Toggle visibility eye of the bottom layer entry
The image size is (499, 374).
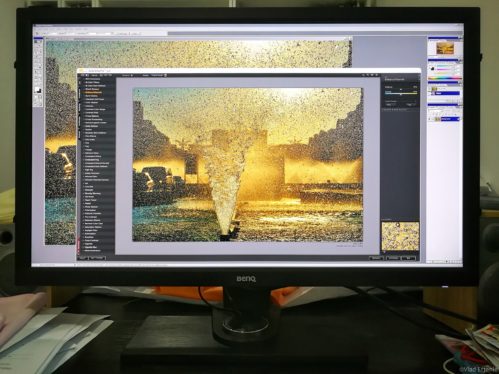pyautogui.click(x=429, y=119)
